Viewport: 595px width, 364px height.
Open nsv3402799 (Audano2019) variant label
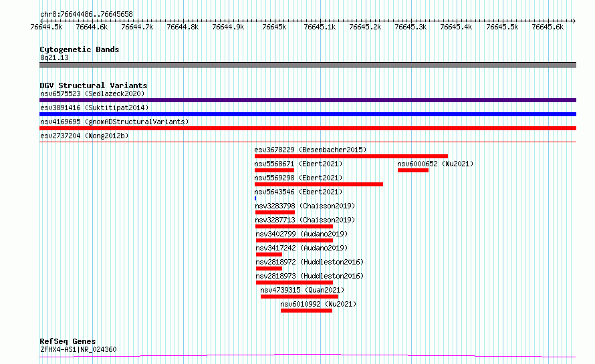point(302,234)
